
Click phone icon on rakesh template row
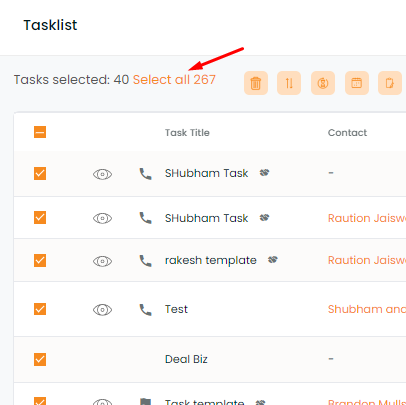coord(145,261)
